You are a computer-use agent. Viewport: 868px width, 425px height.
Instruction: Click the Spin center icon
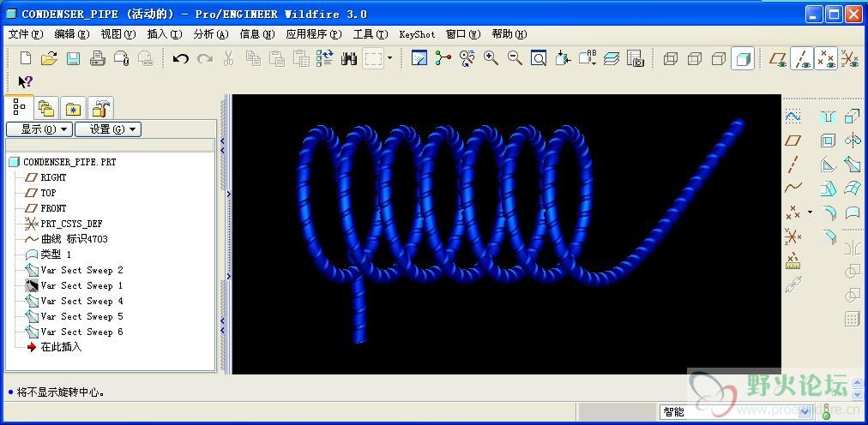[443, 58]
